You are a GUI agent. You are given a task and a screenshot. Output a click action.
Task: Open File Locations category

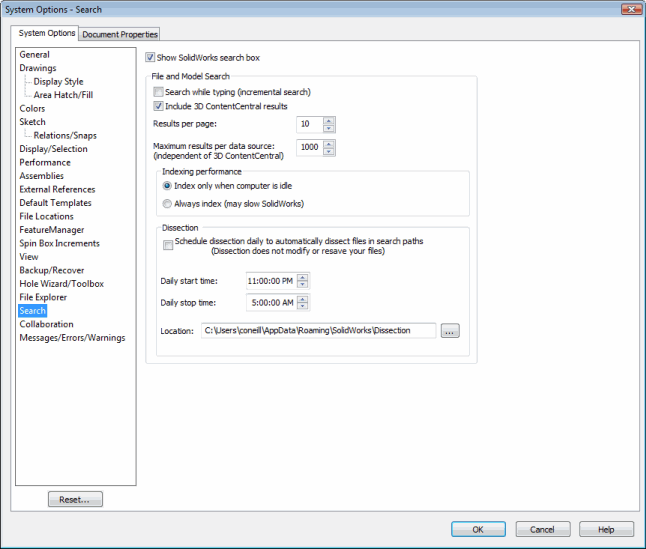click(x=47, y=216)
